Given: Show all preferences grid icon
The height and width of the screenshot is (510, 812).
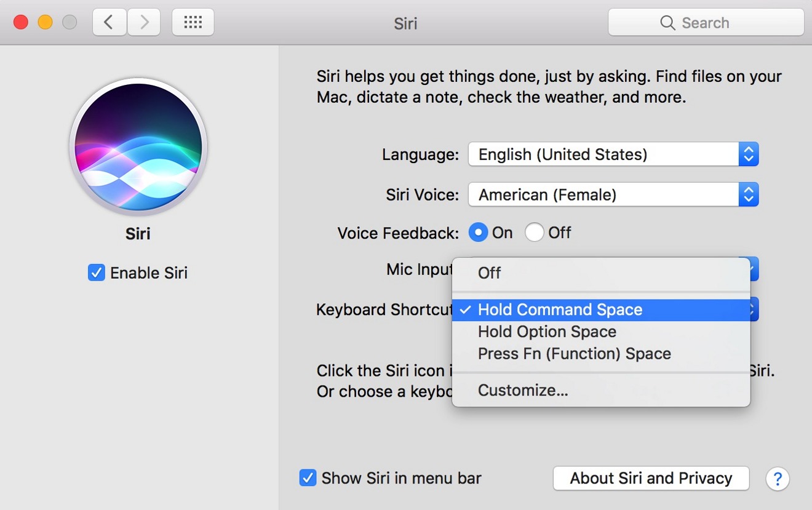Looking at the screenshot, I should click(193, 23).
